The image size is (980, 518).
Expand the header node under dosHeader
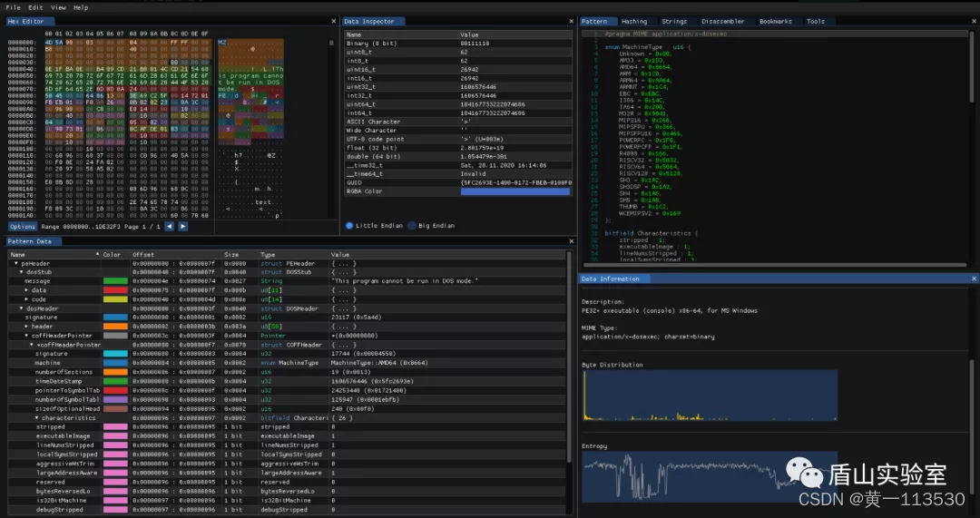pyautogui.click(x=26, y=327)
